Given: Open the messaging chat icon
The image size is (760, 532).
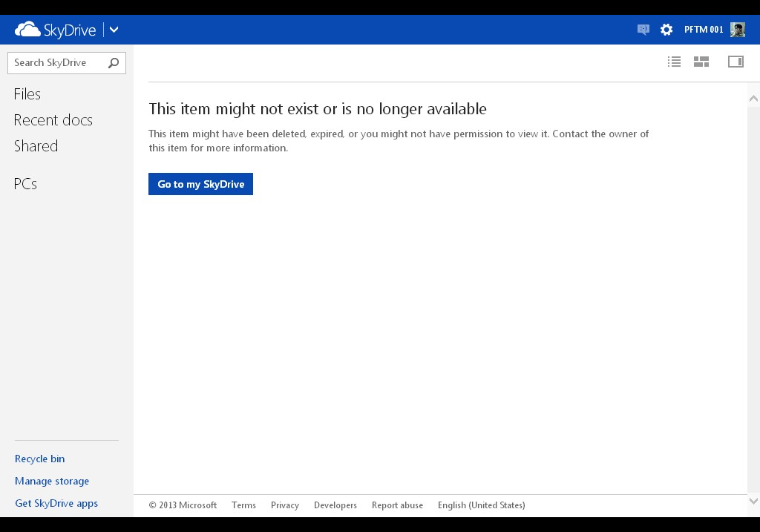Looking at the screenshot, I should (643, 30).
